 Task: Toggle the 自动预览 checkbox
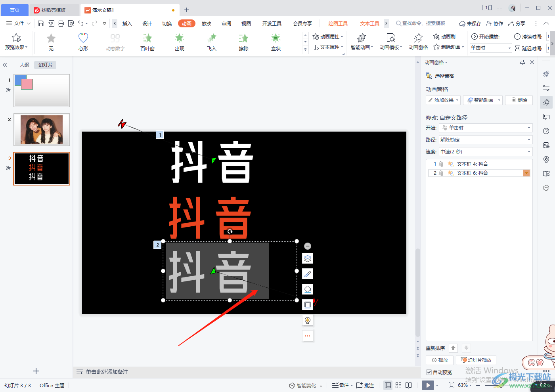click(x=429, y=372)
